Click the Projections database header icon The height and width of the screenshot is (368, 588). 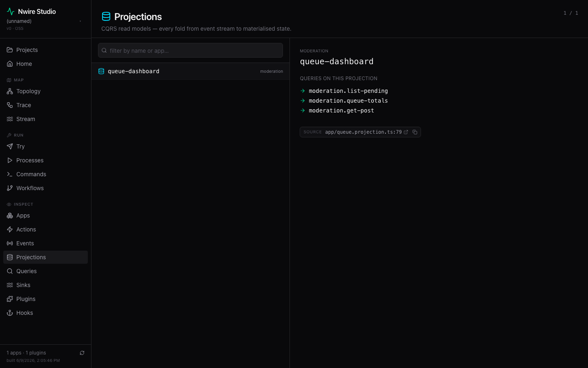(106, 16)
